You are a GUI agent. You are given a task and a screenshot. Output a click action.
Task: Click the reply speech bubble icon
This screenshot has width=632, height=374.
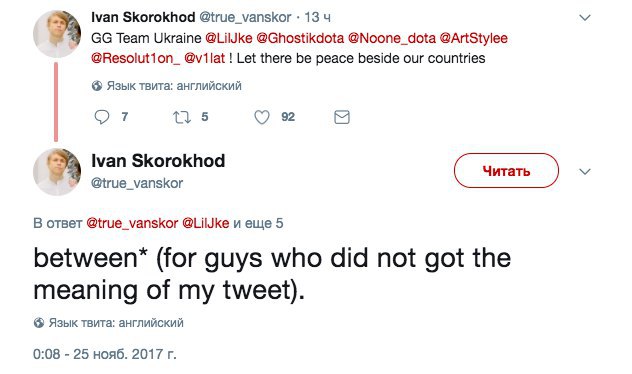click(x=102, y=117)
